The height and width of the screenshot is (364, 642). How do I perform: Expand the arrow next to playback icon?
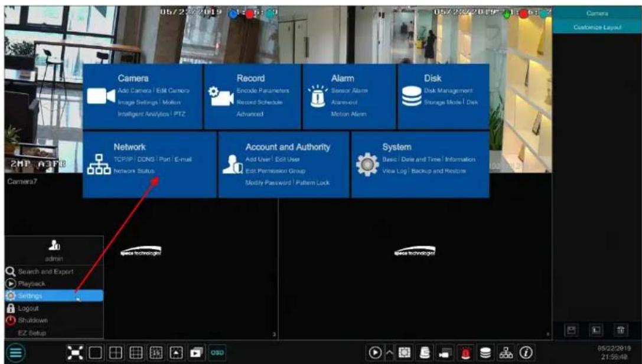[x=389, y=353]
